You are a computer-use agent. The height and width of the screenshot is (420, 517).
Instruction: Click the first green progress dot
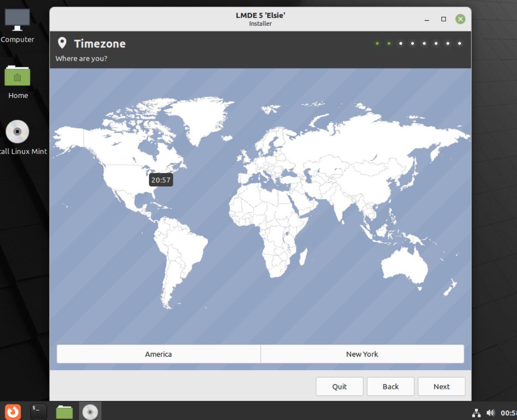[377, 44]
